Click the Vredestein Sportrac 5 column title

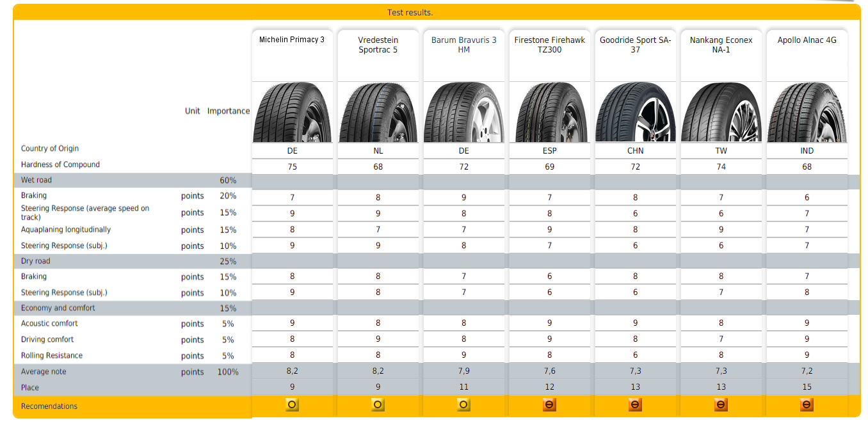(378, 45)
